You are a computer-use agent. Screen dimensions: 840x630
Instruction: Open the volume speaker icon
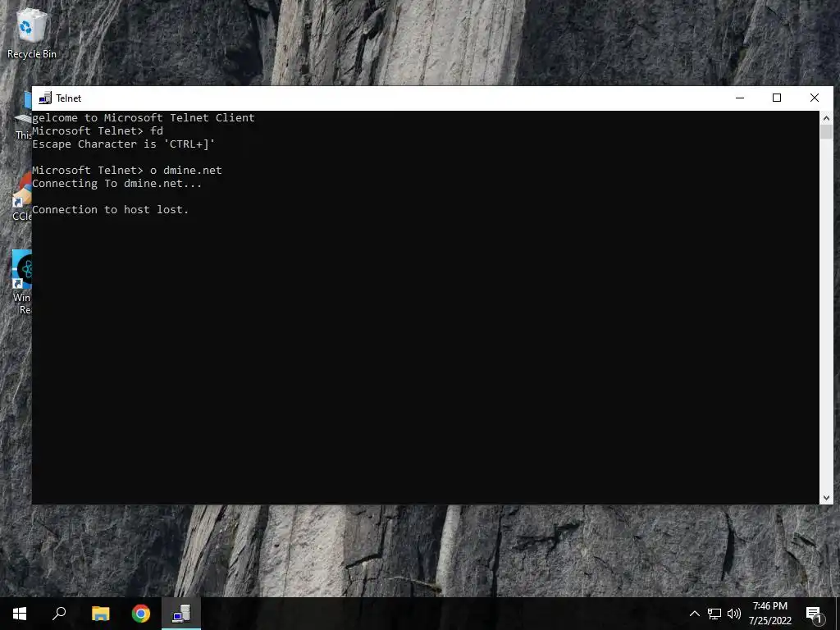coord(734,614)
